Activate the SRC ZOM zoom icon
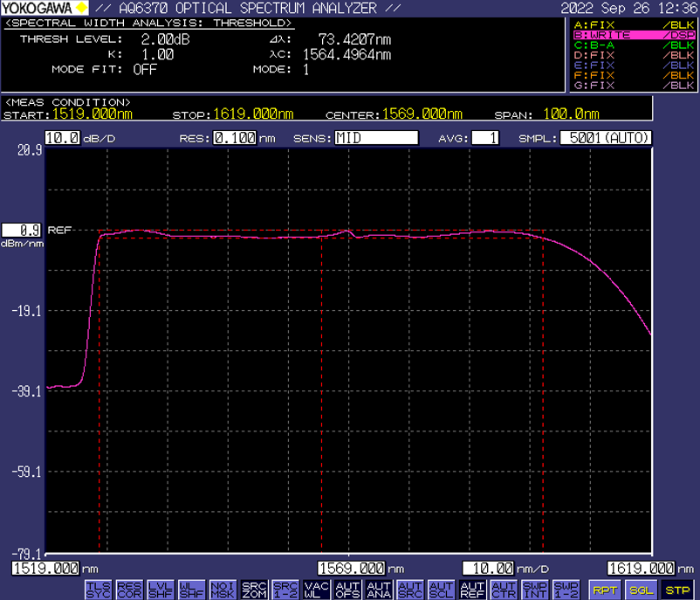This screenshot has height=600, width=700. pos(254,590)
